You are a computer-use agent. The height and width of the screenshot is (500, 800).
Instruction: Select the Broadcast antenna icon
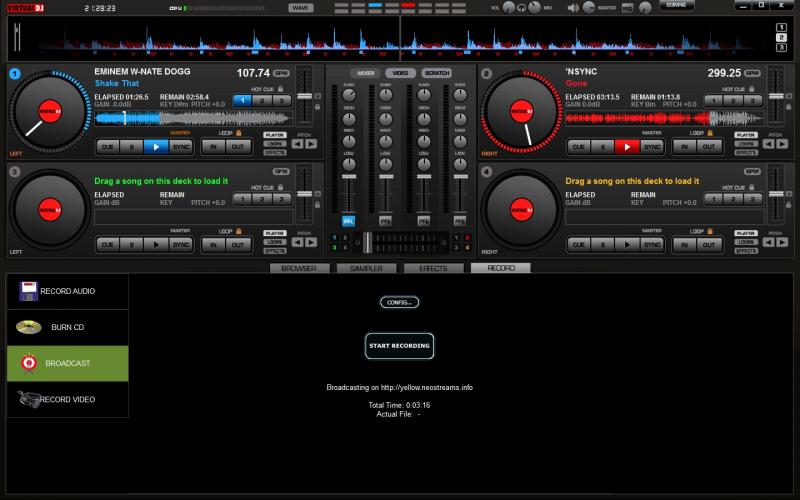click(x=29, y=363)
